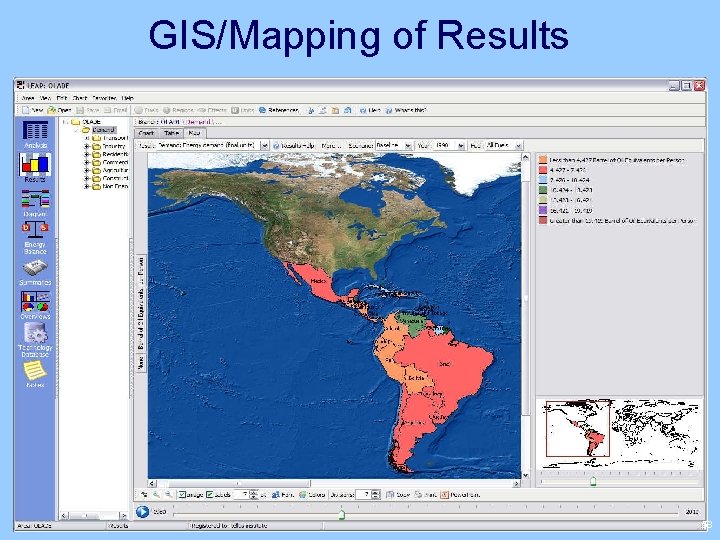Click the Font button below the map

(283, 495)
